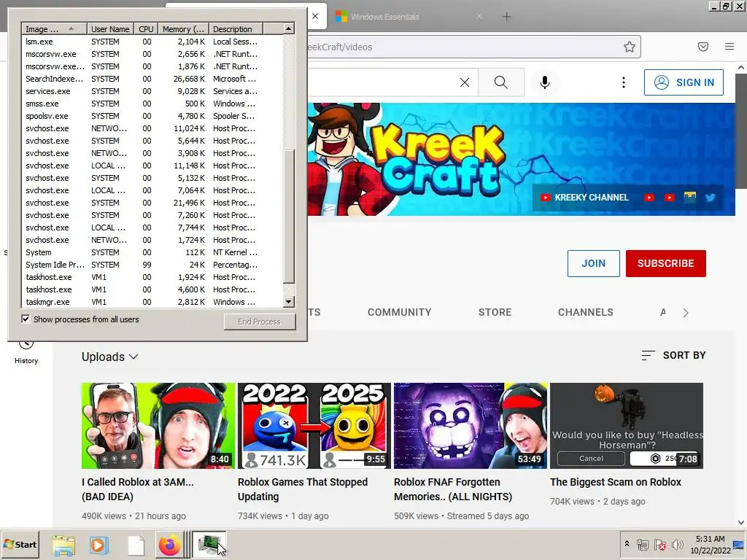Switch to the COMMUNITY tab

[399, 312]
